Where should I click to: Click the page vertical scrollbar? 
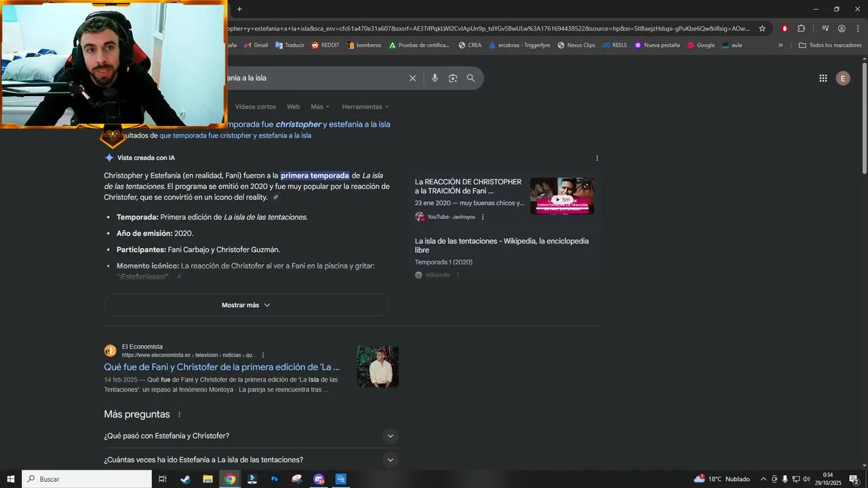[x=864, y=119]
